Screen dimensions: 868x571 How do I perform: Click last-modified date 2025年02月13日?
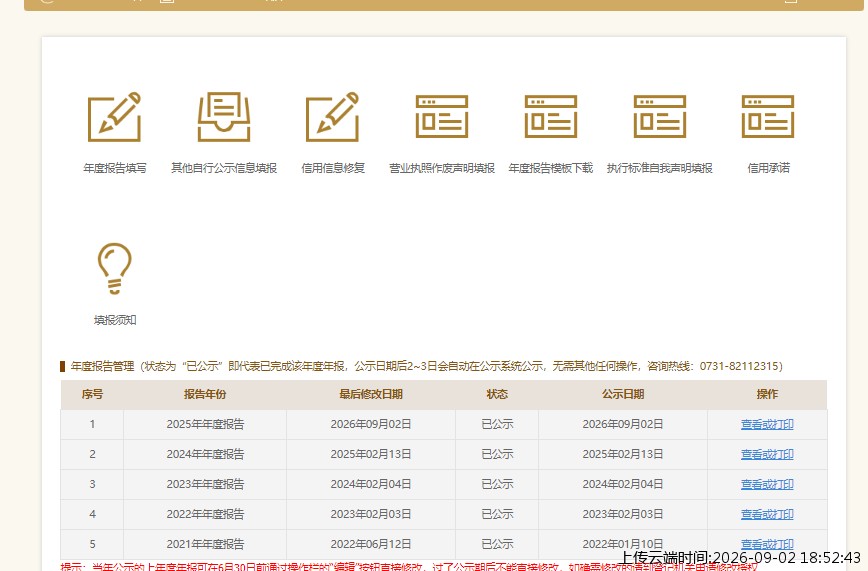(x=371, y=454)
